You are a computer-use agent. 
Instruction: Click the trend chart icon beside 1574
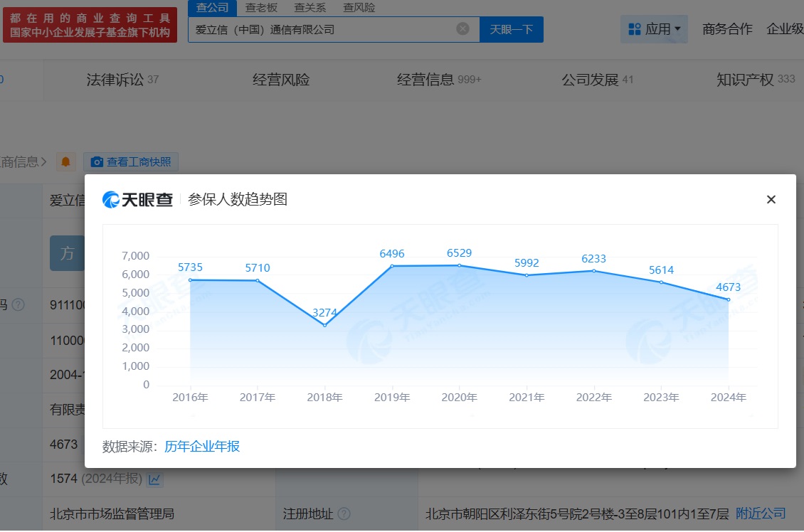tap(154, 479)
